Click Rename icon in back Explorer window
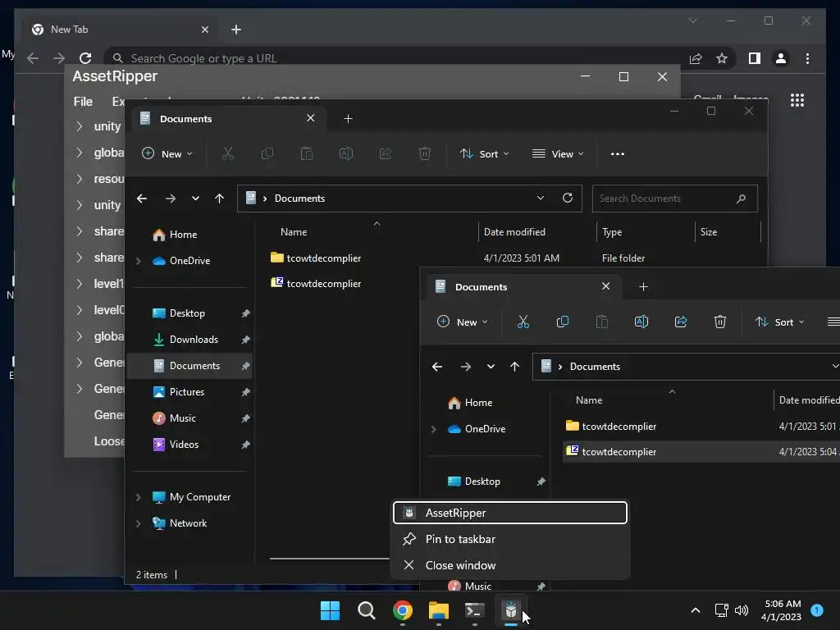Image resolution: width=840 pixels, height=630 pixels. point(346,153)
